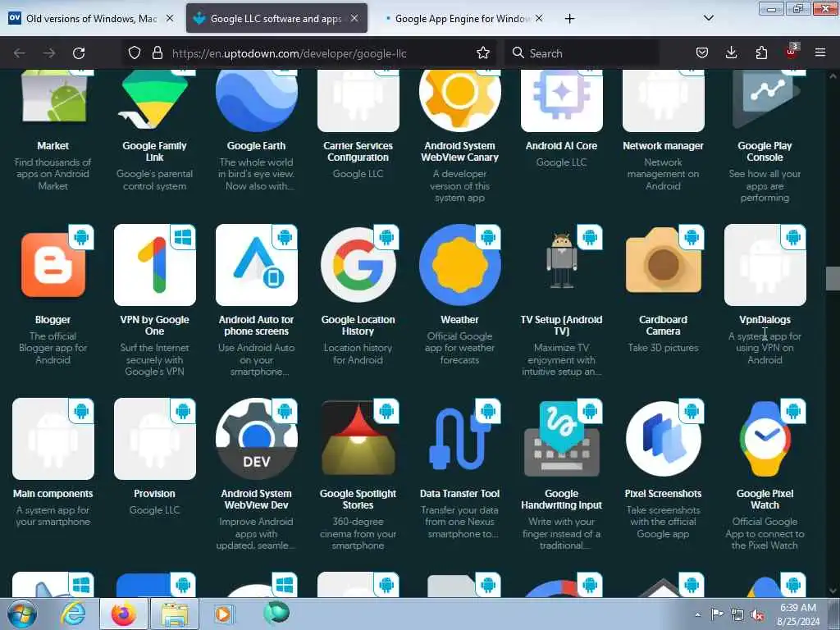The image size is (840, 630).
Task: Open the Carrier Services Configuration link
Action: coord(358,152)
